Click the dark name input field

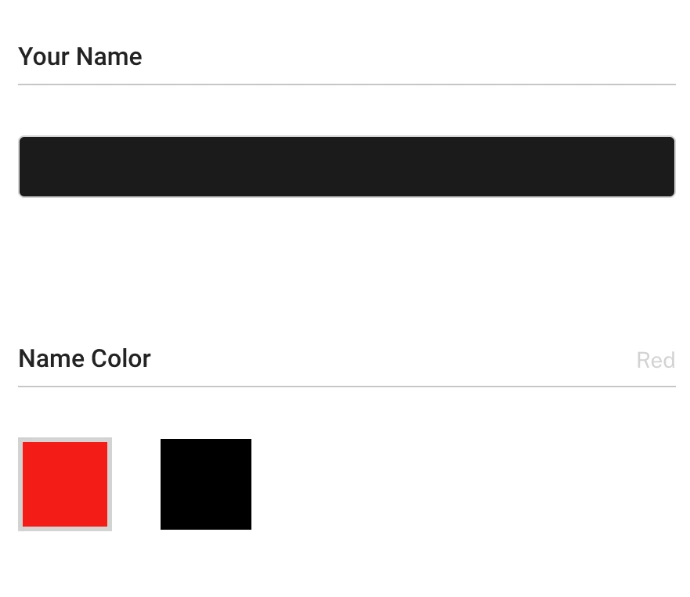(346, 167)
